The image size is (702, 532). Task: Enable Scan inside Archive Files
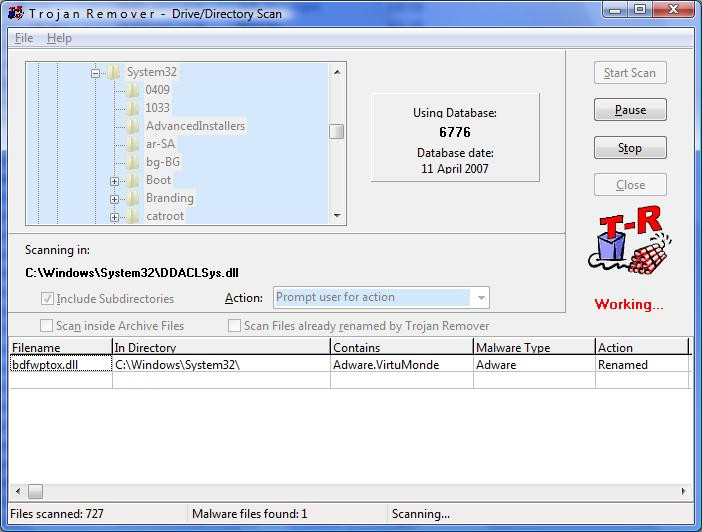(x=46, y=326)
